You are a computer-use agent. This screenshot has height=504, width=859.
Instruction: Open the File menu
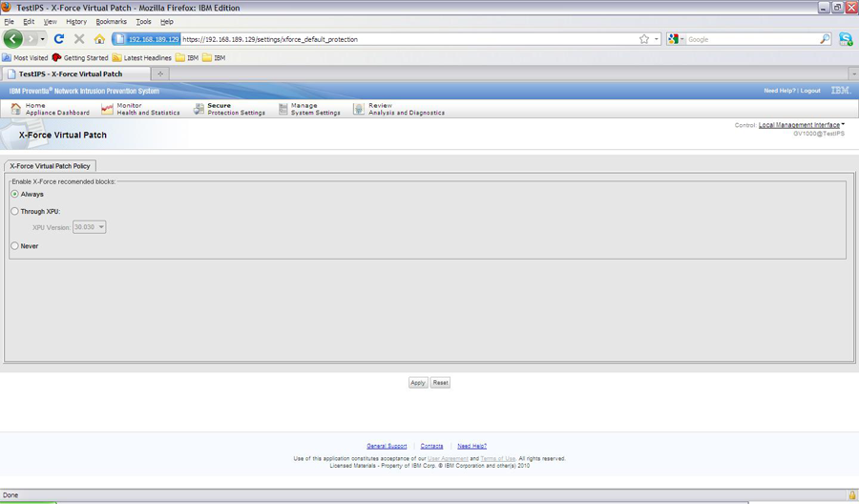(x=10, y=22)
